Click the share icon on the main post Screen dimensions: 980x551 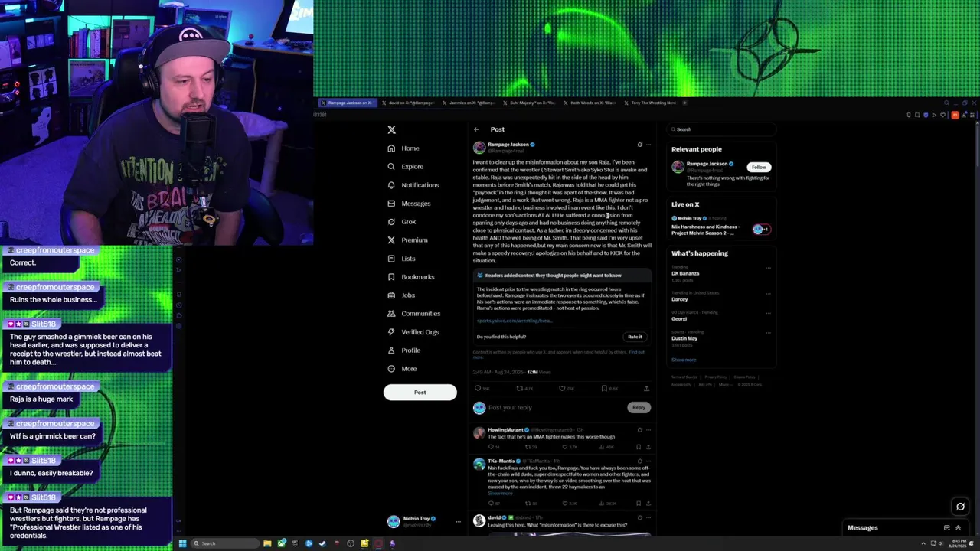pos(647,388)
